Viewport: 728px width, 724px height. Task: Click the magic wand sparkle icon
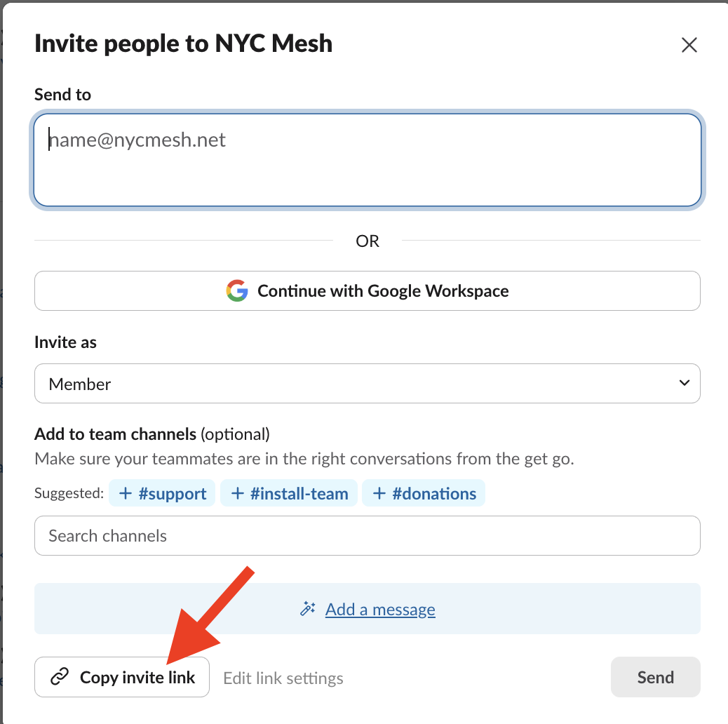coord(308,609)
